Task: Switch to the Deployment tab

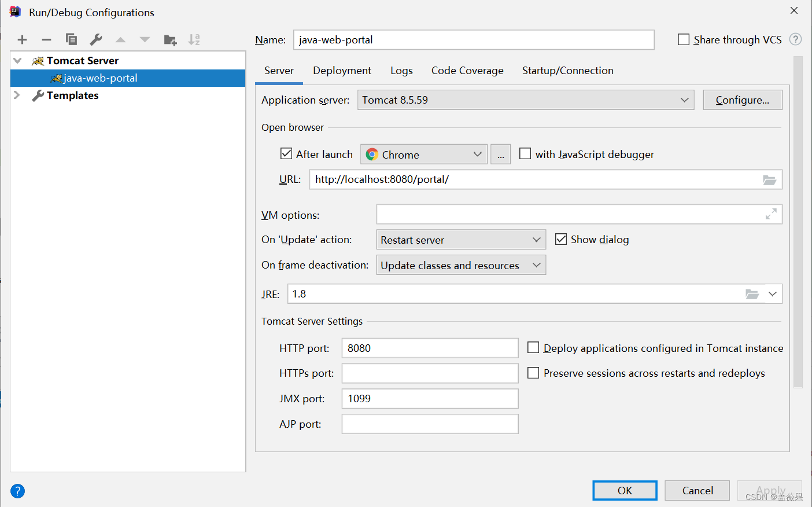Action: (342, 71)
